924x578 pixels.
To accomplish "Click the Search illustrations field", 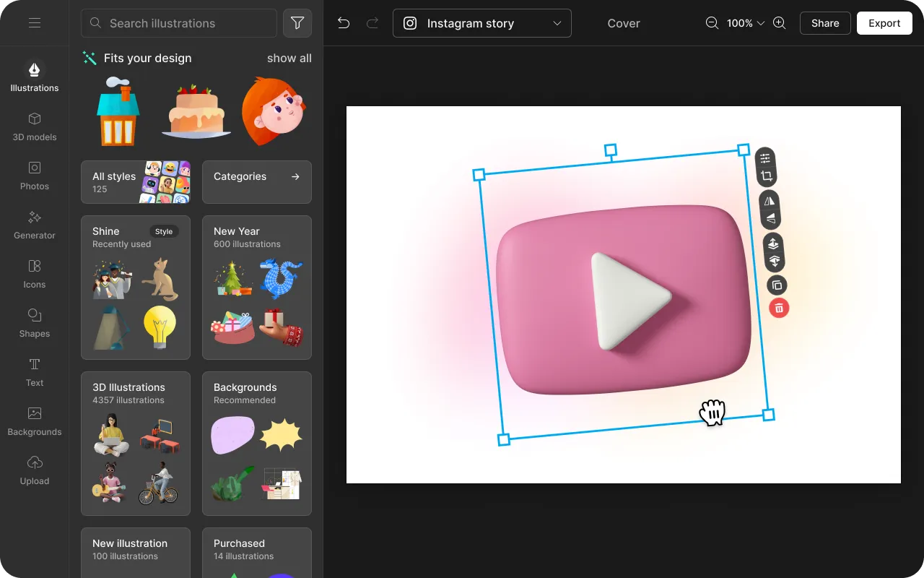I will [179, 23].
